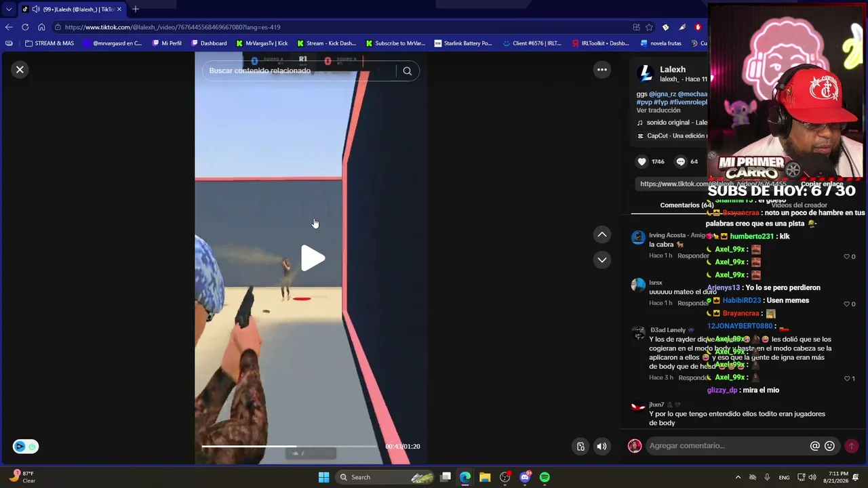Image resolution: width=868 pixels, height=488 pixels.
Task: Open Spotify from the taskbar
Action: (x=545, y=477)
